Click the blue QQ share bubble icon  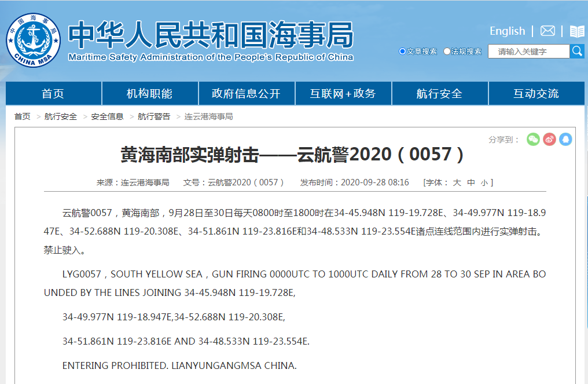pos(565,139)
